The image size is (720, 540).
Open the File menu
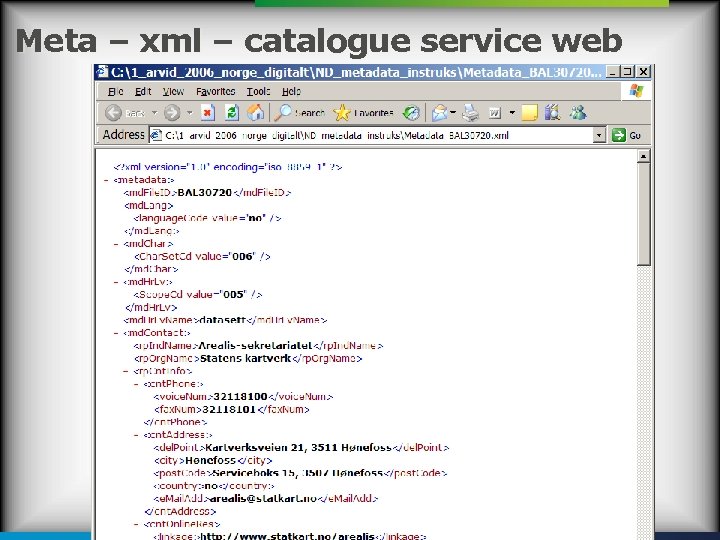116,91
